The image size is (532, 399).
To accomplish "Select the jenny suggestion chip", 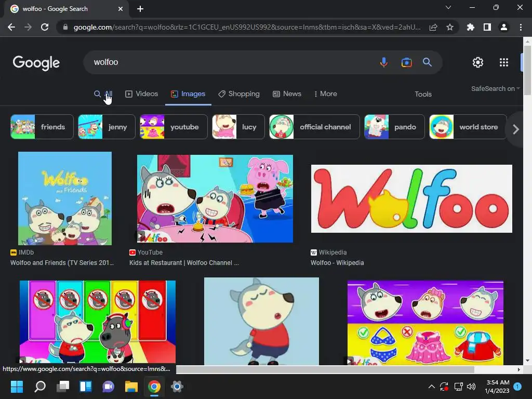I will 107,127.
